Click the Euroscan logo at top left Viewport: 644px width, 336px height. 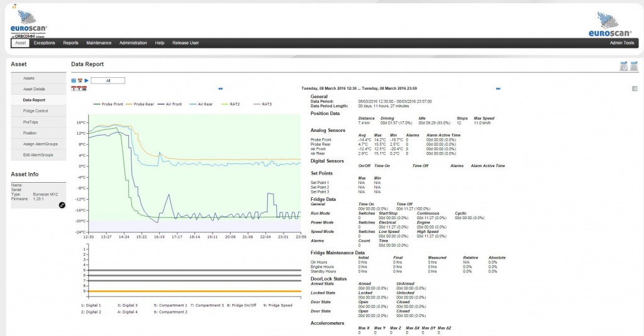pos(29,24)
